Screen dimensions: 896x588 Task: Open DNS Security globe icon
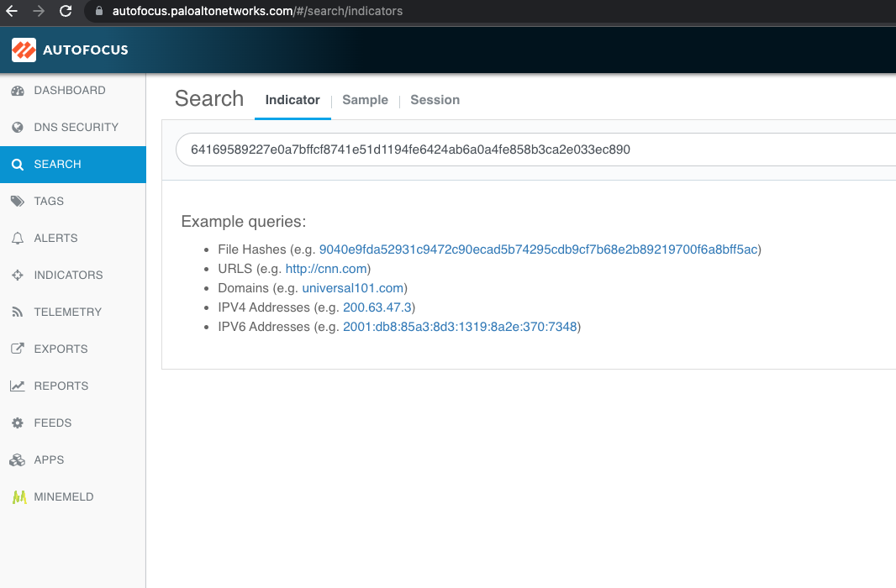pyautogui.click(x=17, y=128)
